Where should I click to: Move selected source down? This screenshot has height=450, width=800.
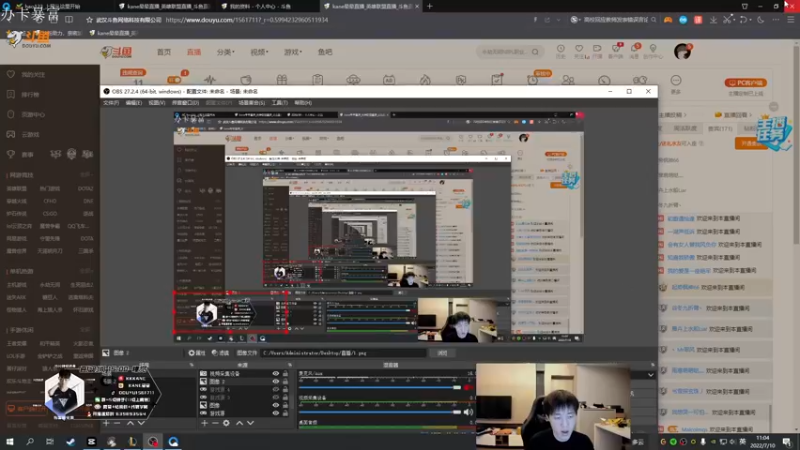point(251,423)
